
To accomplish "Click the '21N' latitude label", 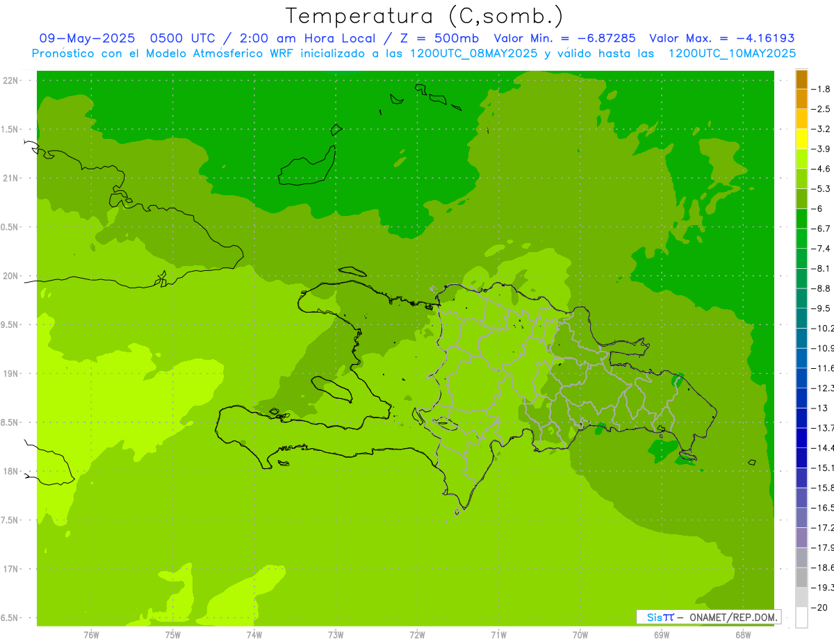I will (10, 178).
